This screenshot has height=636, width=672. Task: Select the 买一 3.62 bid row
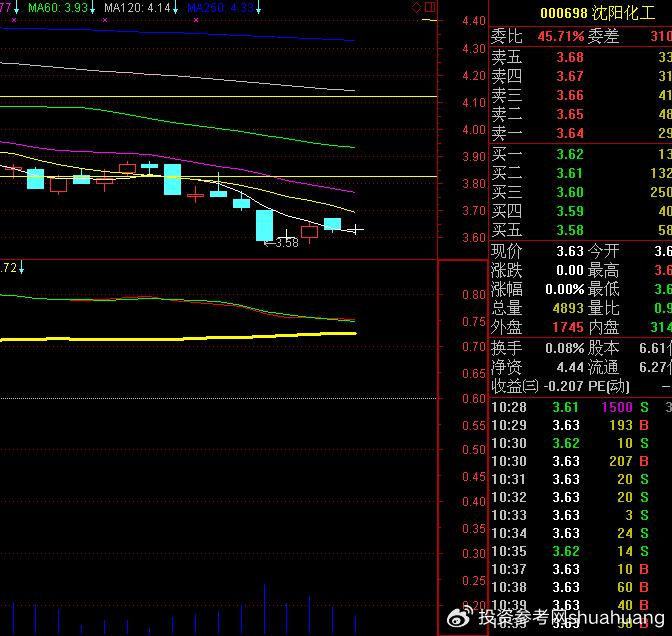[x=581, y=154]
